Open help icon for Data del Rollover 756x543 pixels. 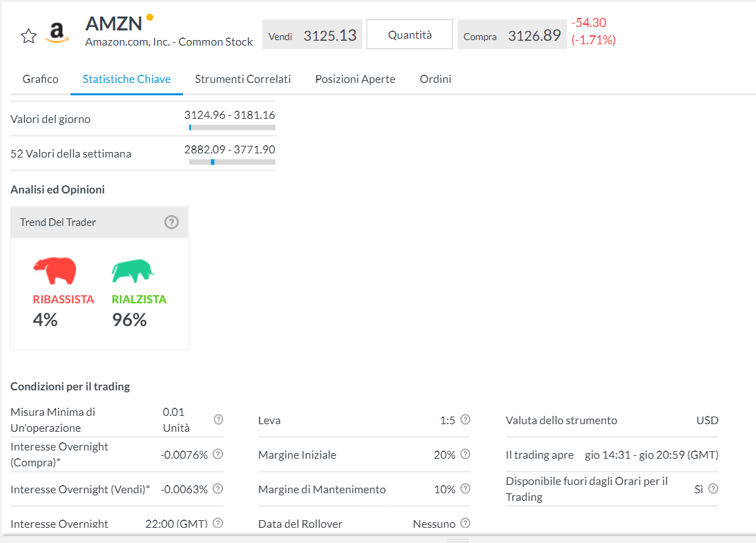(x=465, y=523)
